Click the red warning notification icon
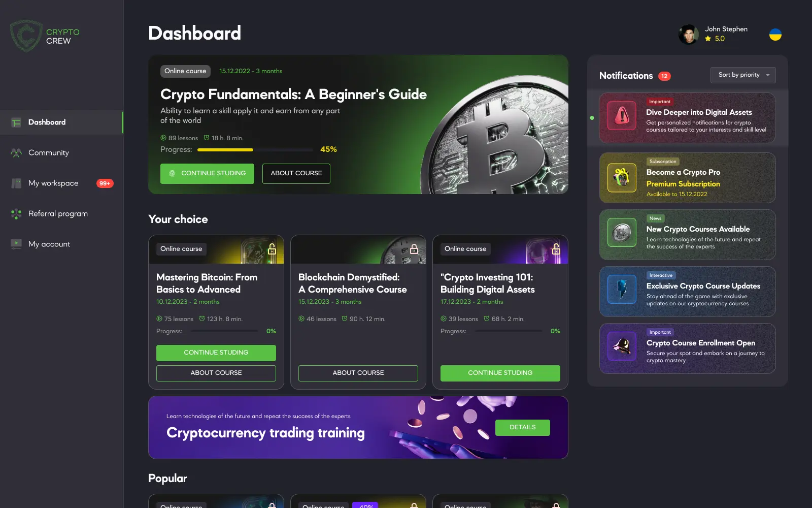The width and height of the screenshot is (812, 508). (622, 116)
